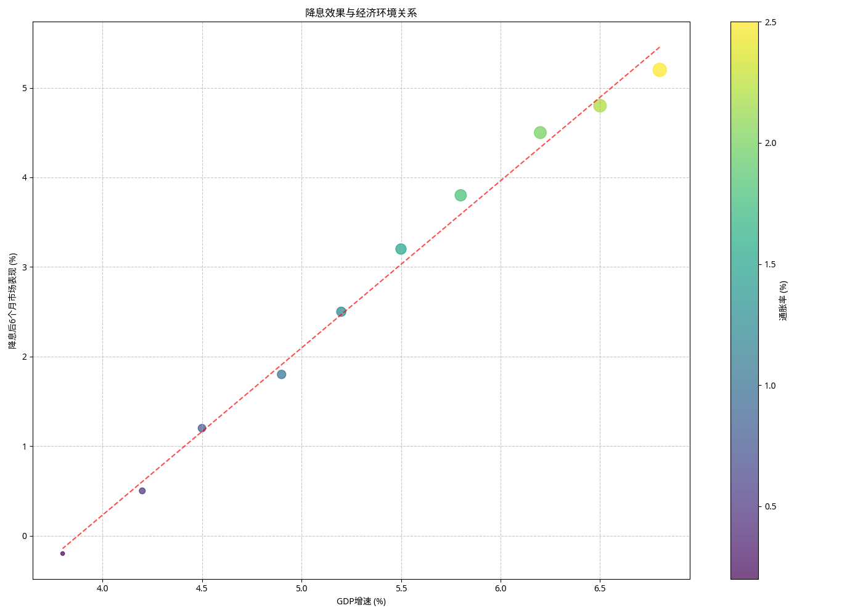
Task: Click the purple point at GDP 4.2
Action: coord(142,491)
